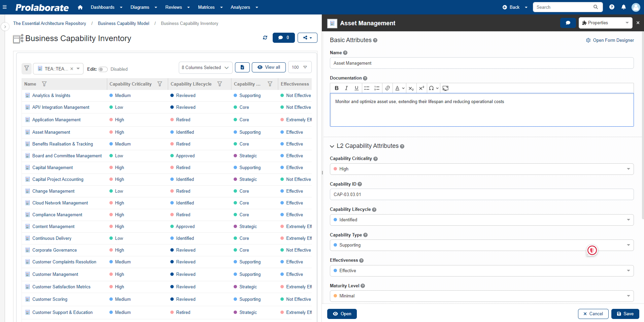Image resolution: width=644 pixels, height=322 pixels.
Task: Open the page size 100 dropdown
Action: coord(300,67)
